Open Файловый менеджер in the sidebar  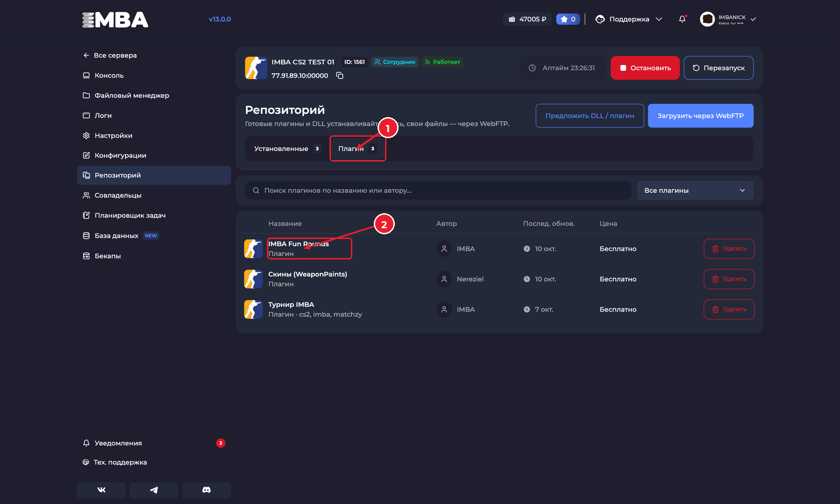click(154, 95)
